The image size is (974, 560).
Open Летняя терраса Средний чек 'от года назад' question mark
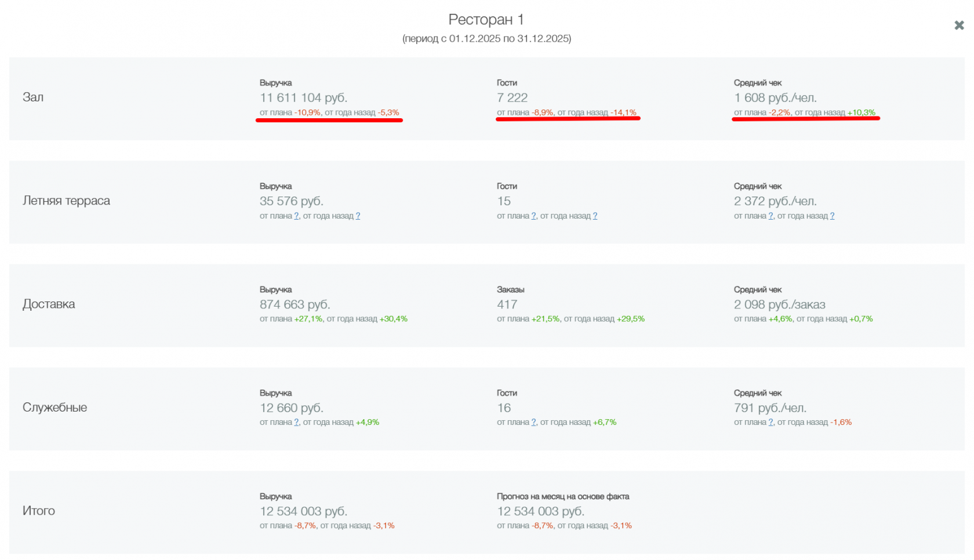tap(832, 216)
